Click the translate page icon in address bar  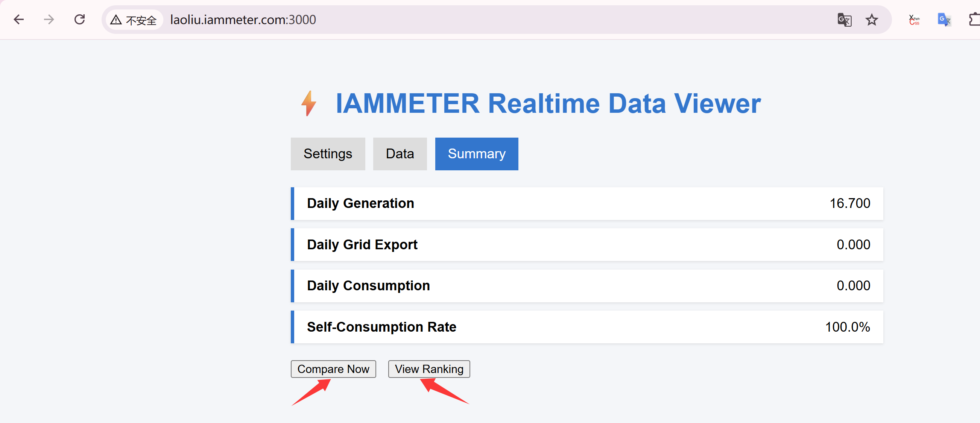[845, 20]
